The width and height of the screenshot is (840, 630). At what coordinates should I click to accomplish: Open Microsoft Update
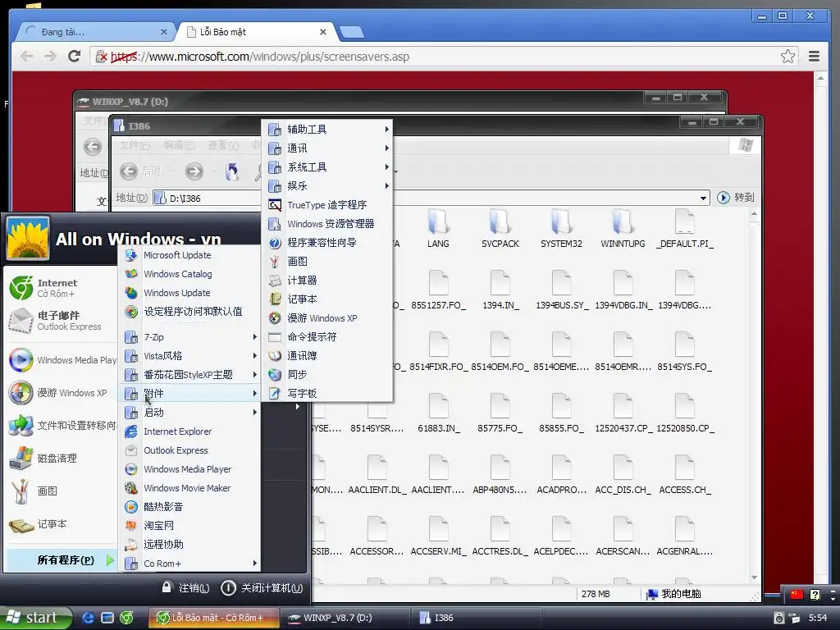pyautogui.click(x=190, y=255)
